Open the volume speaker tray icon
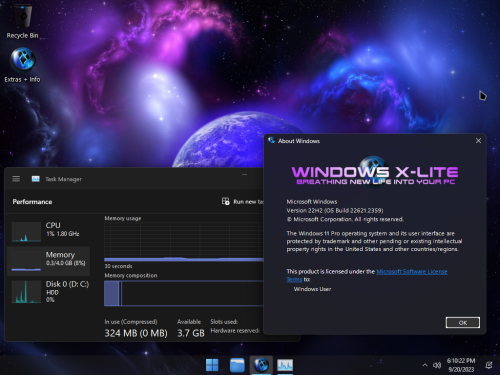 (437, 365)
